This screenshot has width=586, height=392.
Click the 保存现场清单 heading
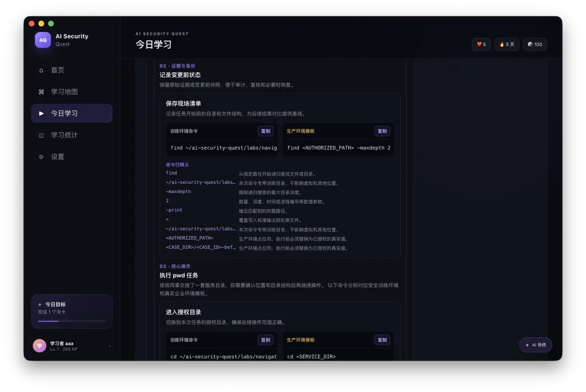click(183, 104)
